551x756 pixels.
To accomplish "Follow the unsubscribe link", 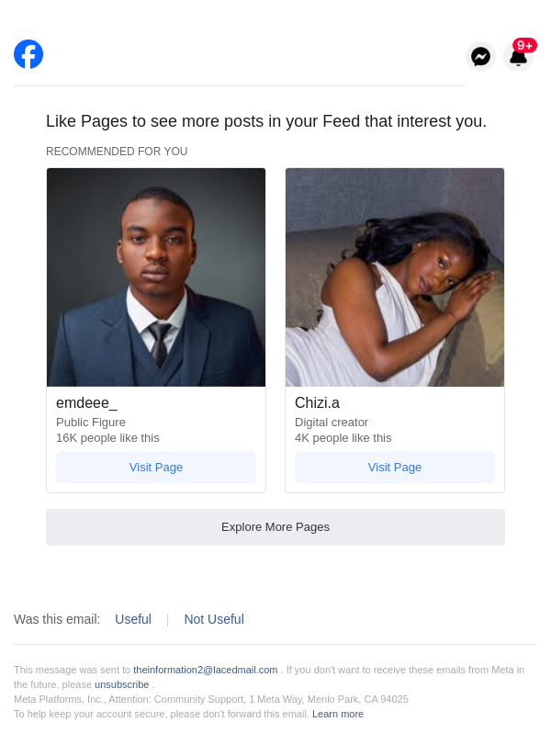I will click(x=121, y=684).
